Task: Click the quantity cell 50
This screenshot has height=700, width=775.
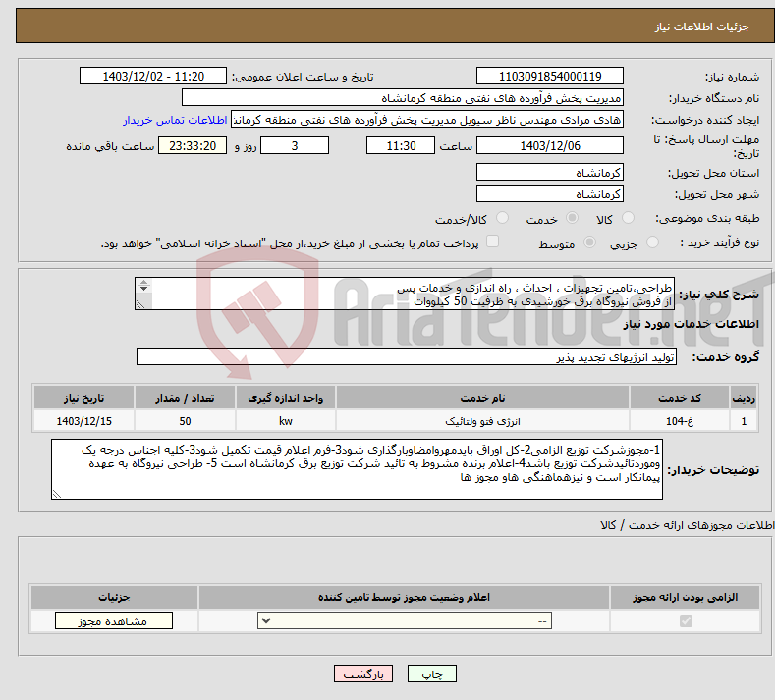Action: [185, 421]
